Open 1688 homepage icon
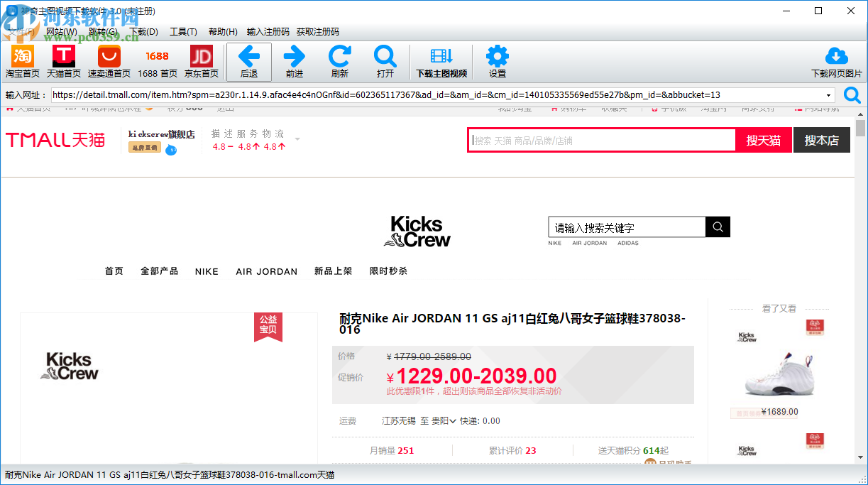This screenshot has width=868, height=485. pos(157,61)
